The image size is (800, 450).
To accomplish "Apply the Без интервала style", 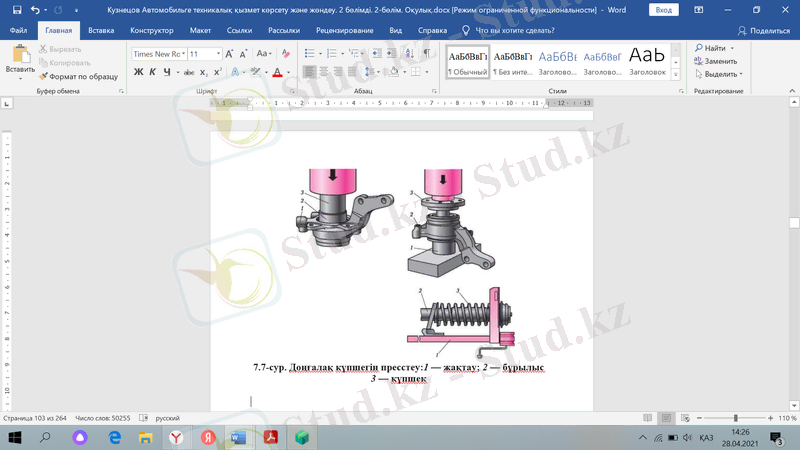I will 513,62.
